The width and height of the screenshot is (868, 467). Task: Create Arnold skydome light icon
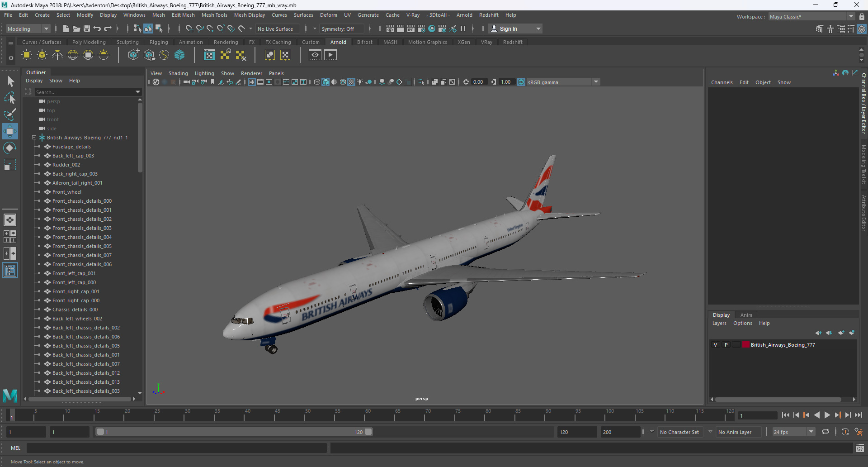pos(73,55)
